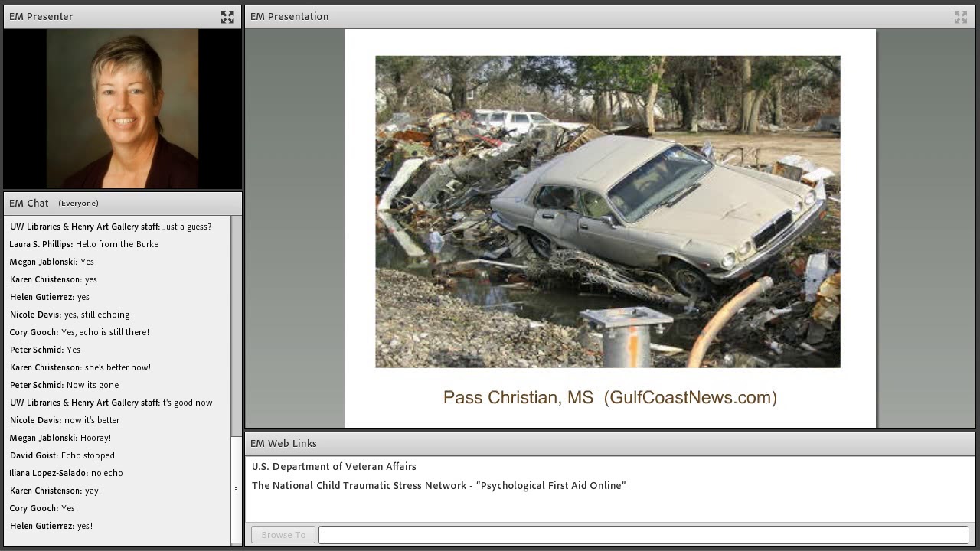
Task: Select staff message "t's good now"
Action: point(111,403)
